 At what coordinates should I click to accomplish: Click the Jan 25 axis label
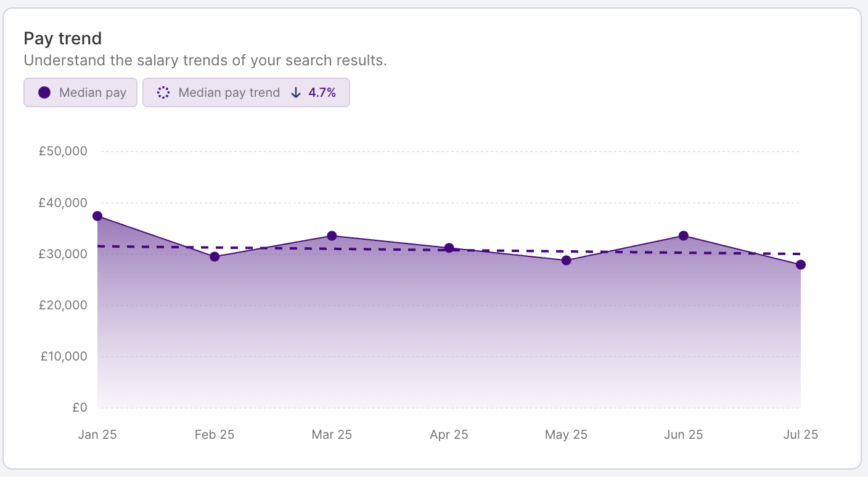coord(97,434)
